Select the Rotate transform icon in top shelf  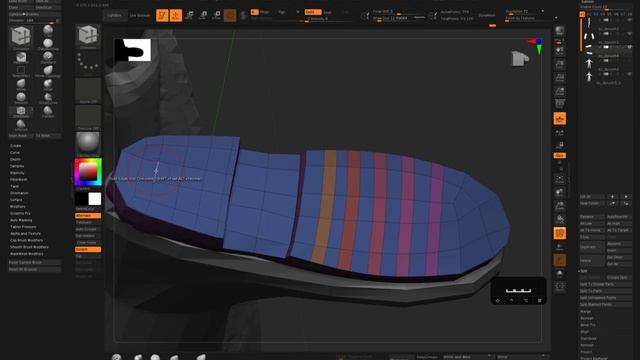(x=216, y=16)
